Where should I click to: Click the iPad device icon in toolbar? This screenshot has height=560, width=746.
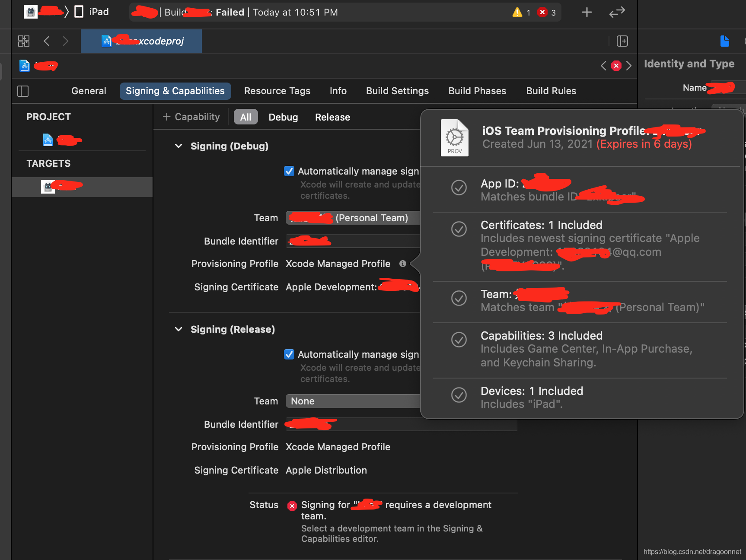79,12
